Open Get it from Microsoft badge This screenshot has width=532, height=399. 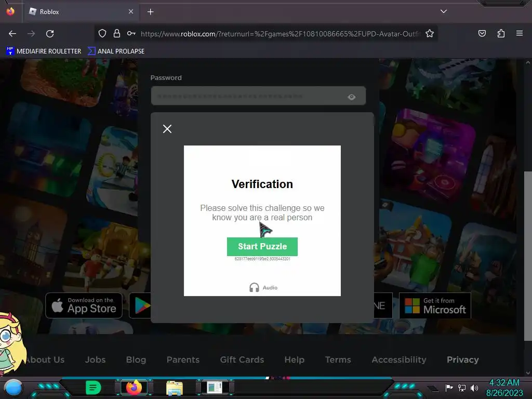[x=435, y=305]
